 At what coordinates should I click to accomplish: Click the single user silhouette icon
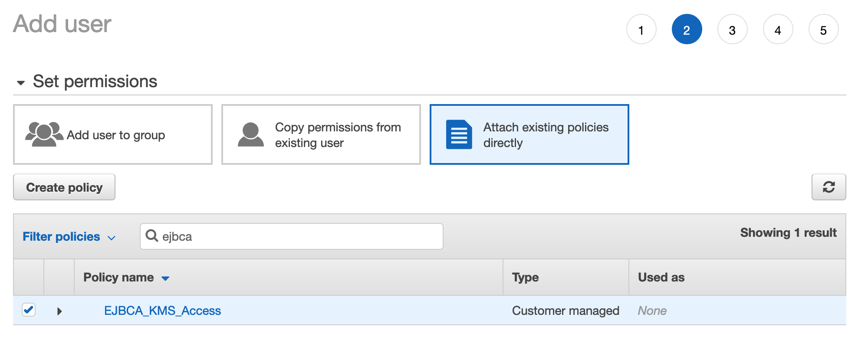tap(251, 134)
